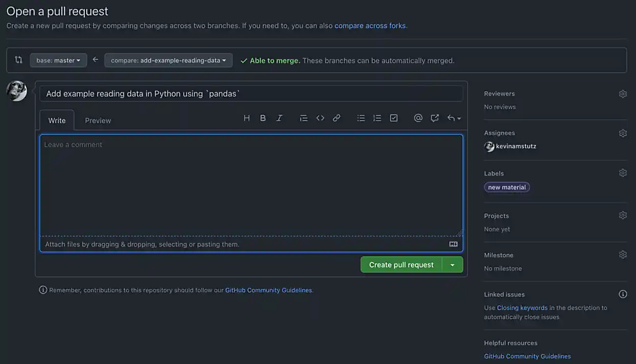Viewport: 636px width, 364px height.
Task: Mention a user with the @ icon
Action: (418, 118)
